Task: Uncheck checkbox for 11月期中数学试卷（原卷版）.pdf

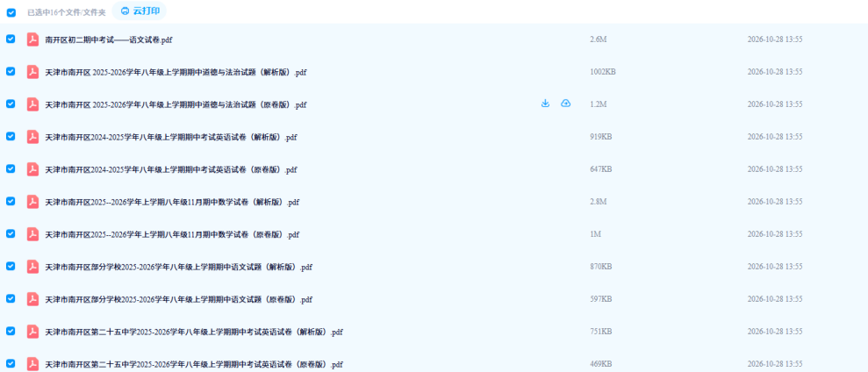Action: 11,233
